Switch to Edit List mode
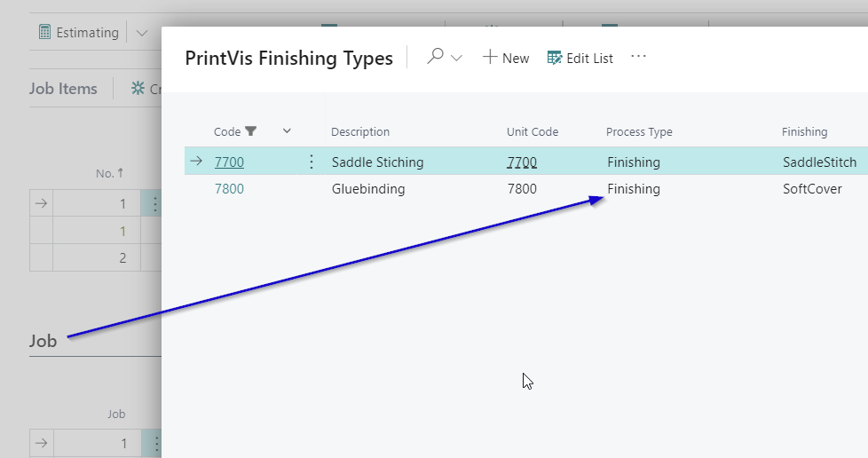 coord(580,58)
